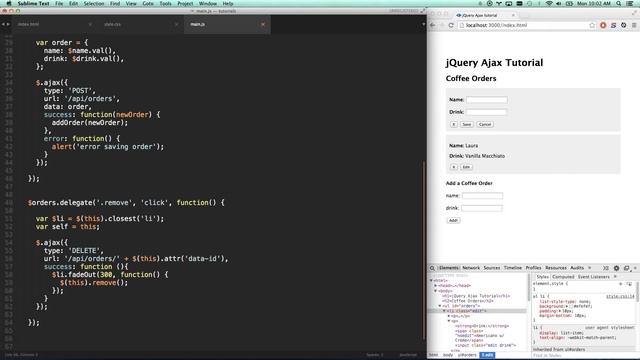This screenshot has height=360, width=640.
Task: Click the dark round extension icon in Chrome
Action: pos(624,25)
